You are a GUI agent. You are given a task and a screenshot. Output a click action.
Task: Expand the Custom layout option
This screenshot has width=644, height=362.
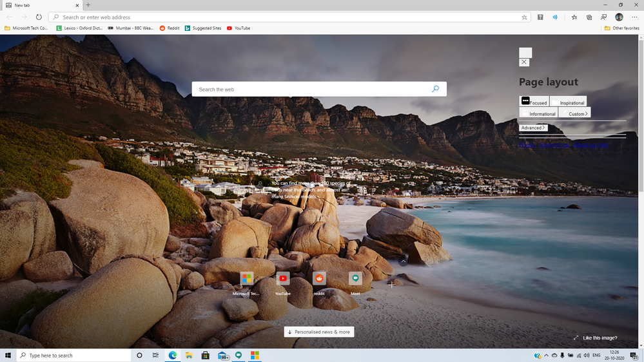click(574, 113)
